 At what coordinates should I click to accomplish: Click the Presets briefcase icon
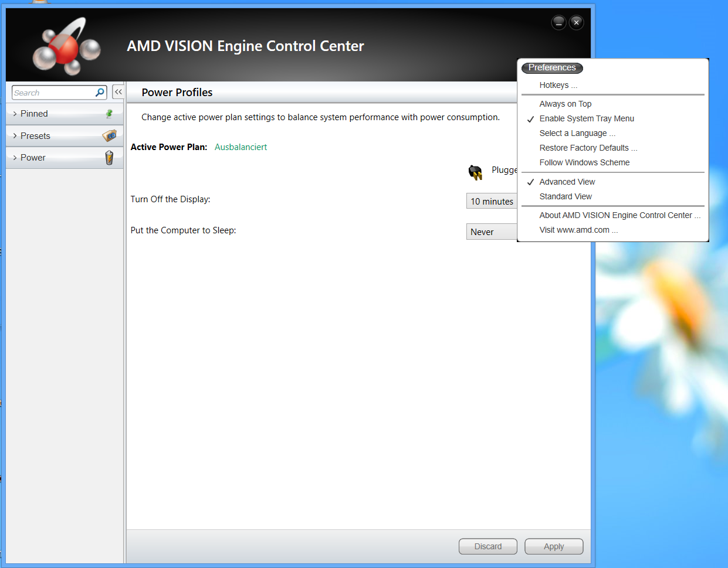109,135
